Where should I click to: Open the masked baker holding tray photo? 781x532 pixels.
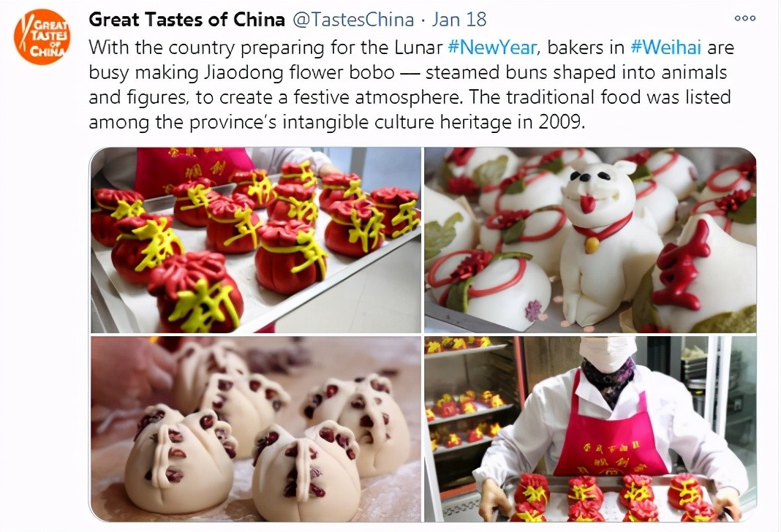(590, 429)
